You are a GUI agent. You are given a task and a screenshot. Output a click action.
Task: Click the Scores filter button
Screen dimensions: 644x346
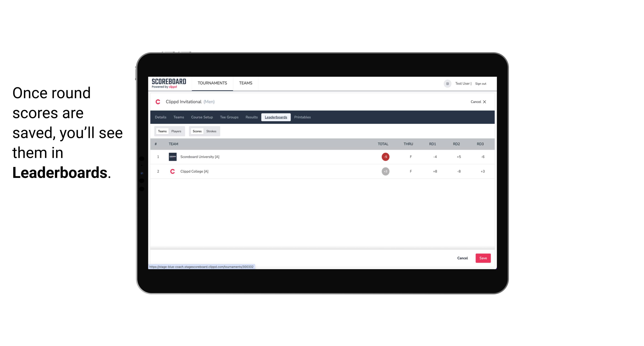pos(197,131)
